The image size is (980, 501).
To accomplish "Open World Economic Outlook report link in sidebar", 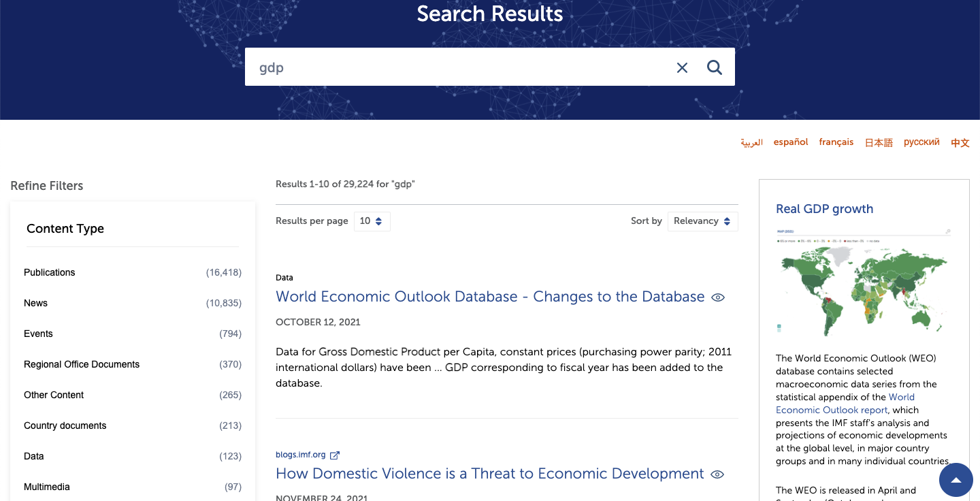I will 845,404.
